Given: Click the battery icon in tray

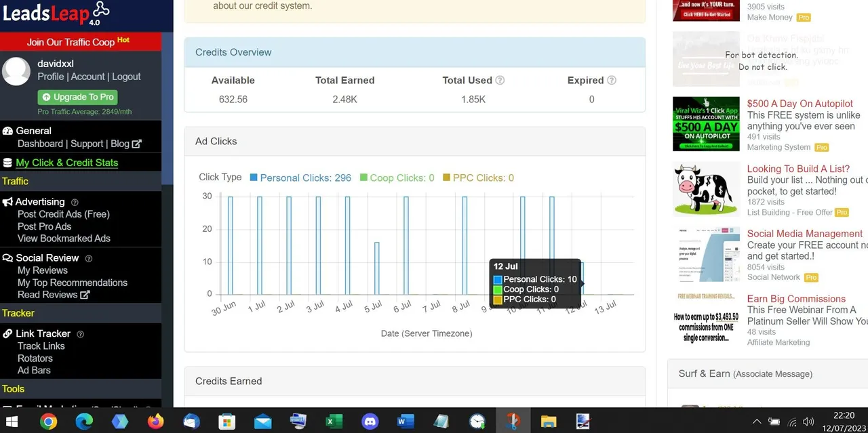Looking at the screenshot, I should tap(774, 422).
